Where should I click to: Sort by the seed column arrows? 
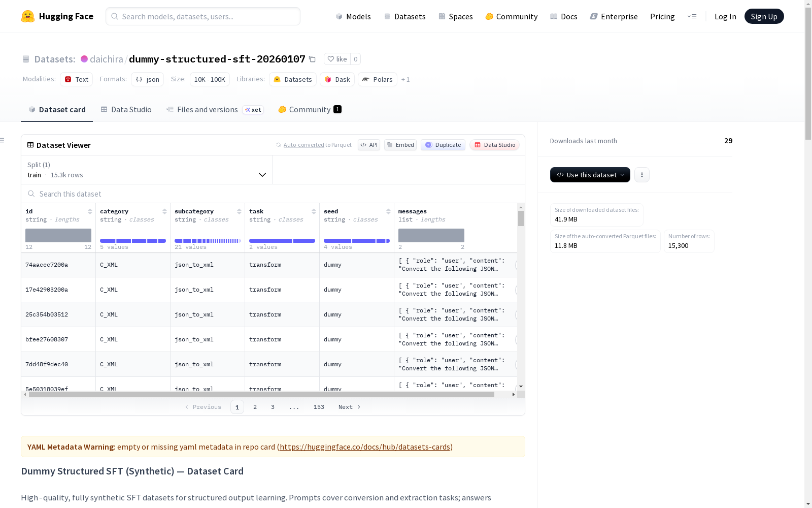click(388, 211)
